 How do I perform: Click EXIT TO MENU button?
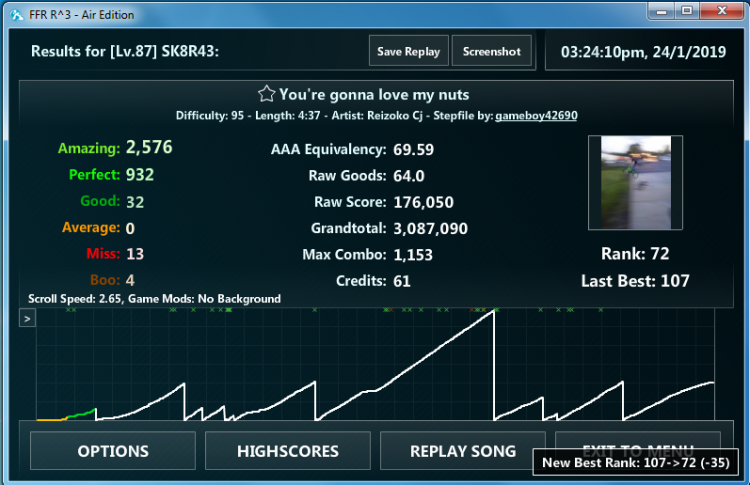pos(638,440)
